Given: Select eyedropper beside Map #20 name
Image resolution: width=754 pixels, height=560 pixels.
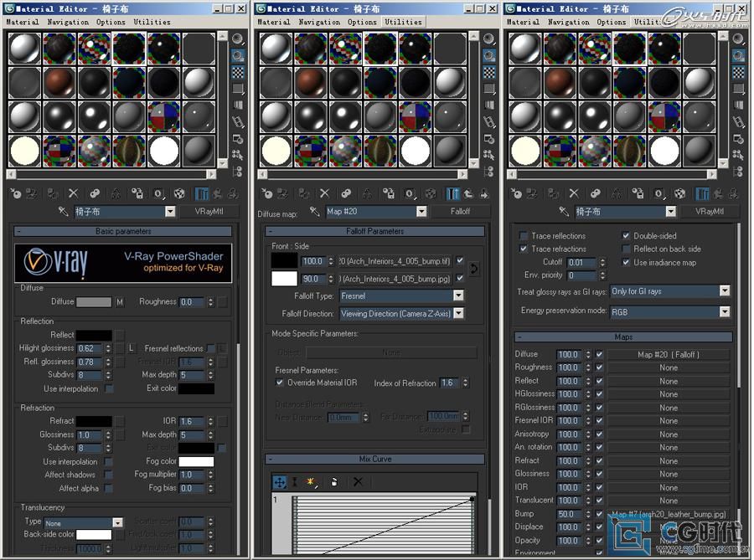Looking at the screenshot, I should (314, 211).
